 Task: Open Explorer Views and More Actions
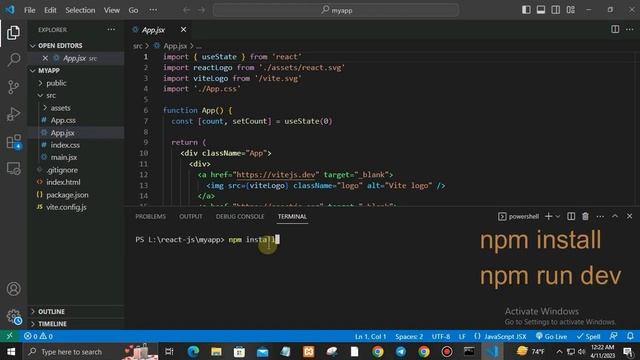111,29
